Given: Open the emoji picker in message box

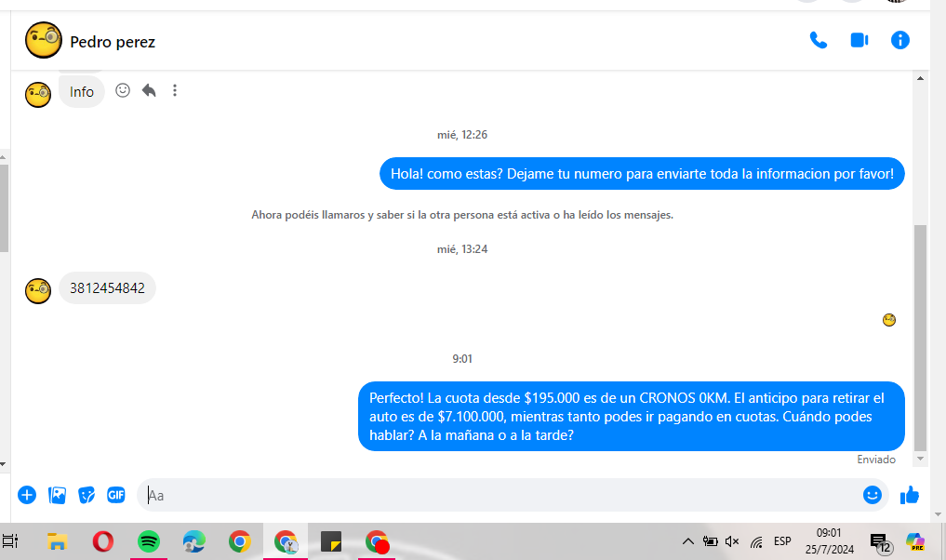Looking at the screenshot, I should pos(873,495).
